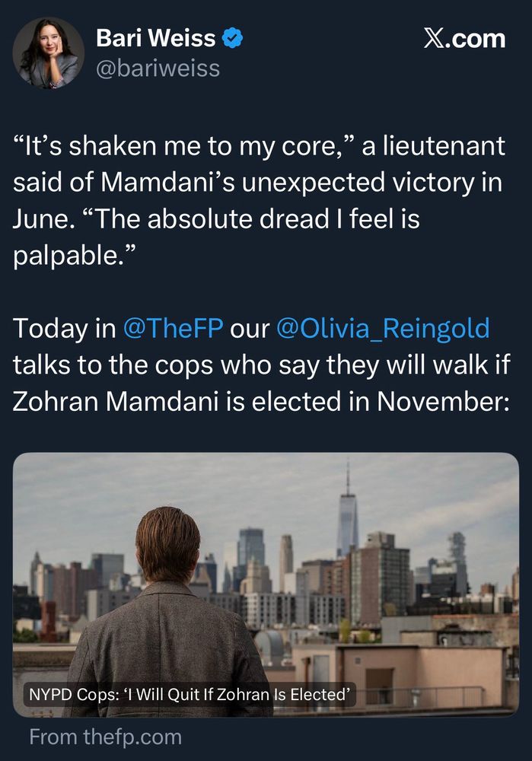Visit the From thefp.com source link

click(x=104, y=736)
